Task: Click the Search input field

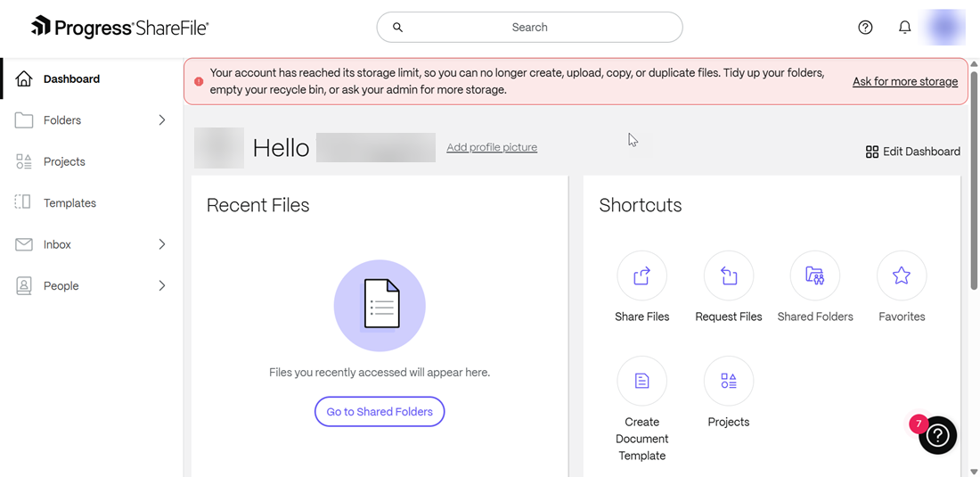Action: coord(529,28)
